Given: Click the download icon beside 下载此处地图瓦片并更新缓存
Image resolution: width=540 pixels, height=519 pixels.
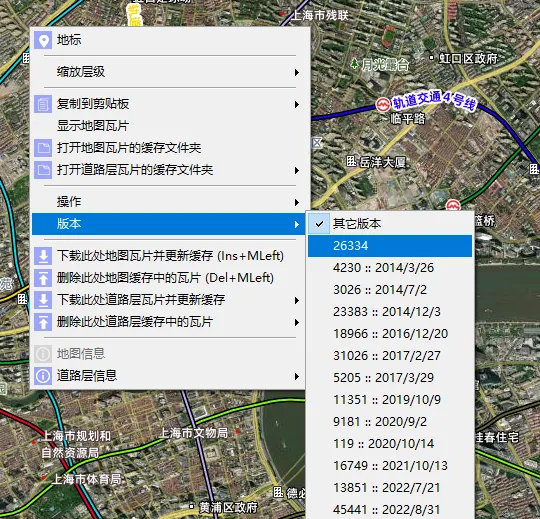Looking at the screenshot, I should [x=43, y=256].
